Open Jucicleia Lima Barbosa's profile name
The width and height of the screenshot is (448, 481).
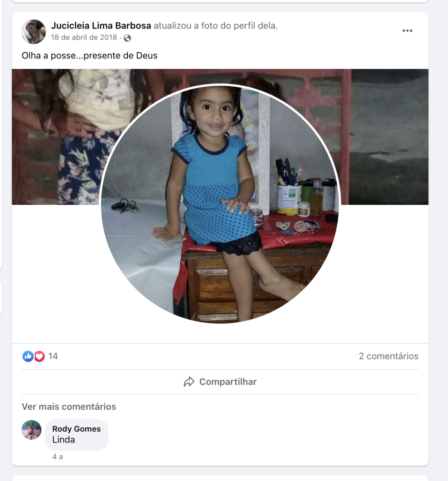tap(101, 26)
